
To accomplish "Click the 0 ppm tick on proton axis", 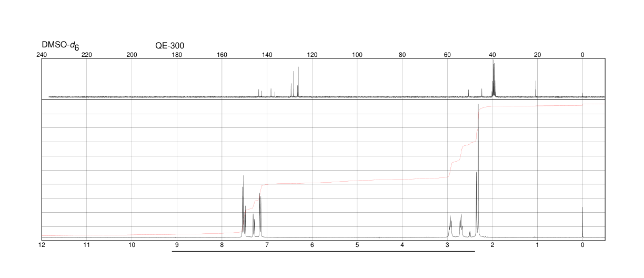I will pyautogui.click(x=582, y=245).
